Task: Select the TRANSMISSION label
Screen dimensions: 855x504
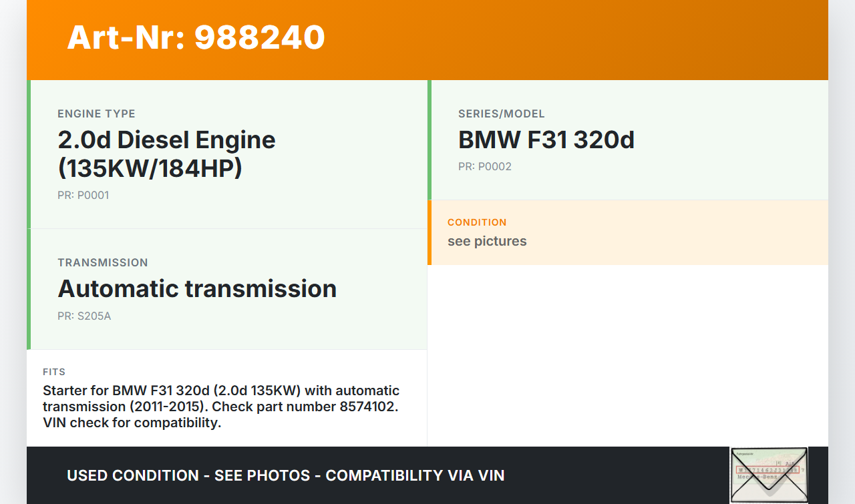Action: point(103,262)
